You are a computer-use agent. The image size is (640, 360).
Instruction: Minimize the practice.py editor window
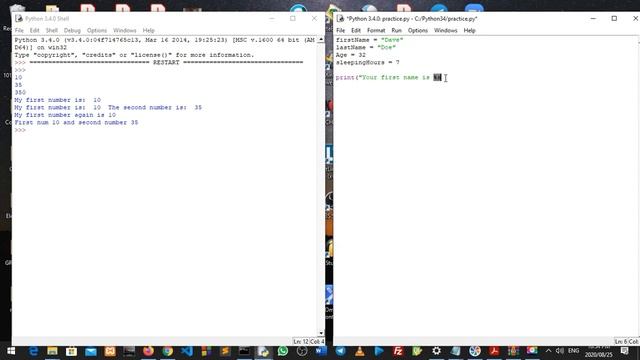[x=593, y=18]
